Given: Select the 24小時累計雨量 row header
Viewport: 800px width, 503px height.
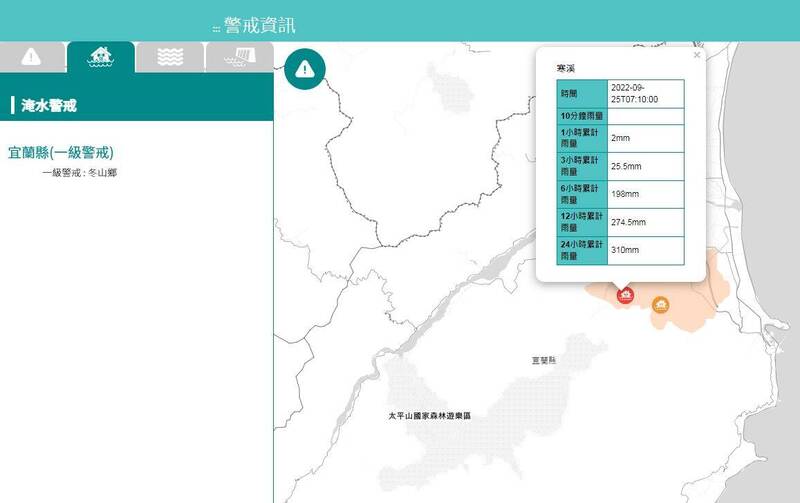Looking at the screenshot, I should [x=581, y=250].
